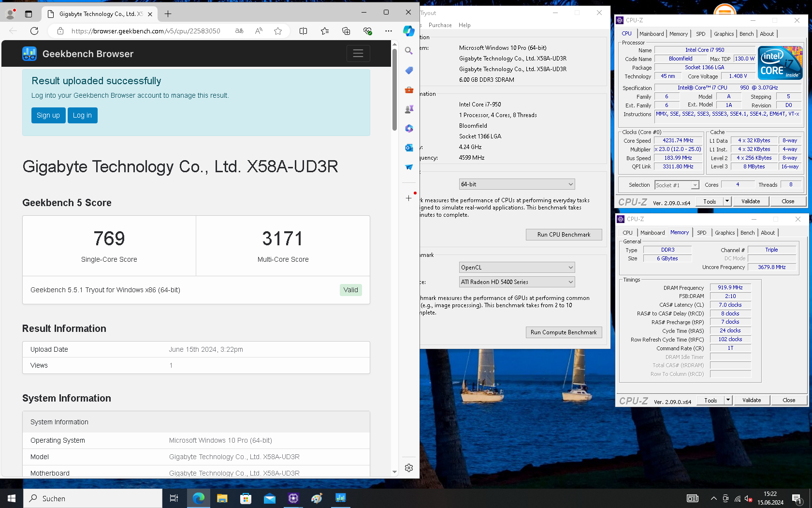Click Tools button in the upper CPU-Z window
The height and width of the screenshot is (508, 812).
click(x=710, y=201)
